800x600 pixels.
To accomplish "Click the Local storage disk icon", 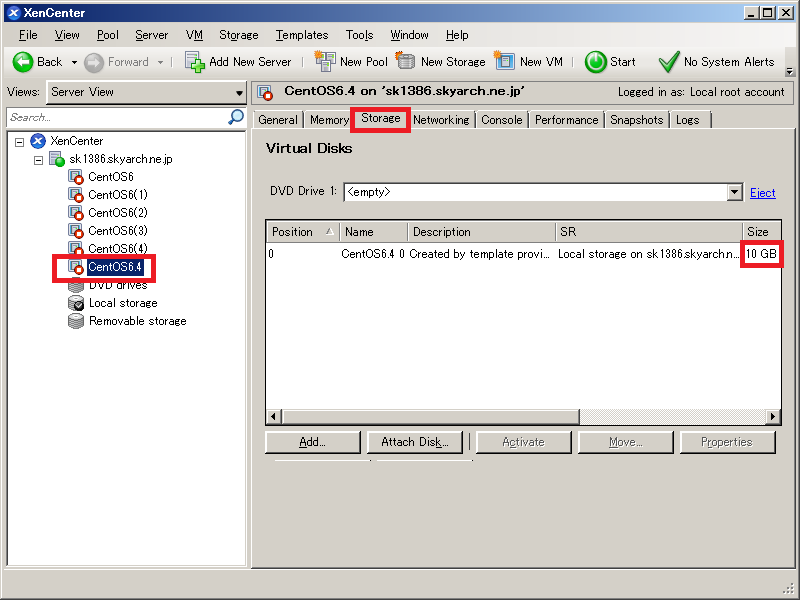I will (x=76, y=303).
